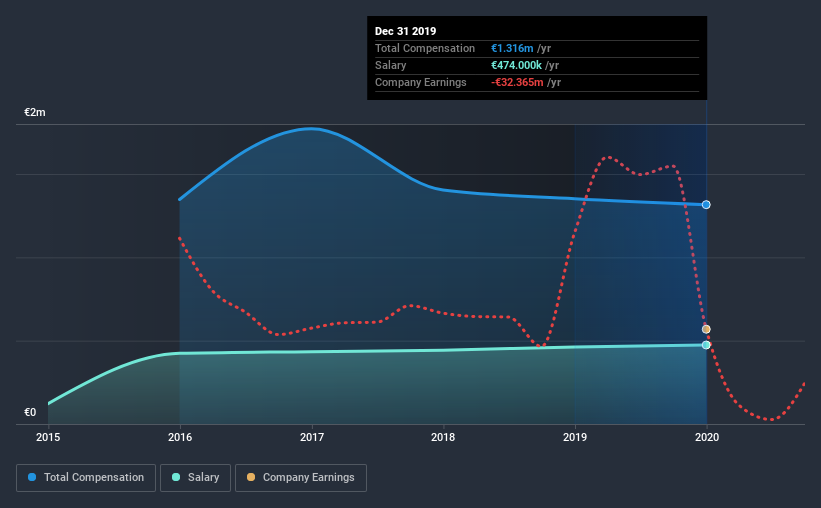Click the 2015 x-axis label
The width and height of the screenshot is (821, 508).
point(48,437)
